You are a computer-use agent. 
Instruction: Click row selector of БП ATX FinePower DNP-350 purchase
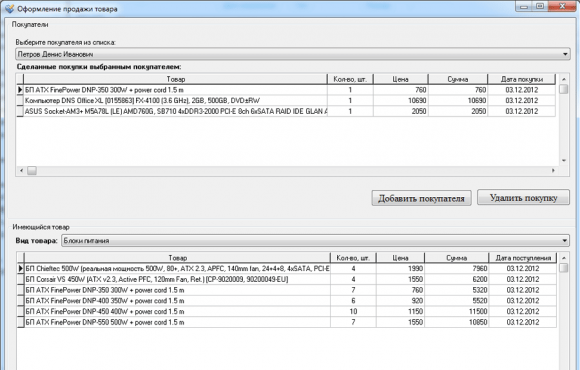click(20, 90)
